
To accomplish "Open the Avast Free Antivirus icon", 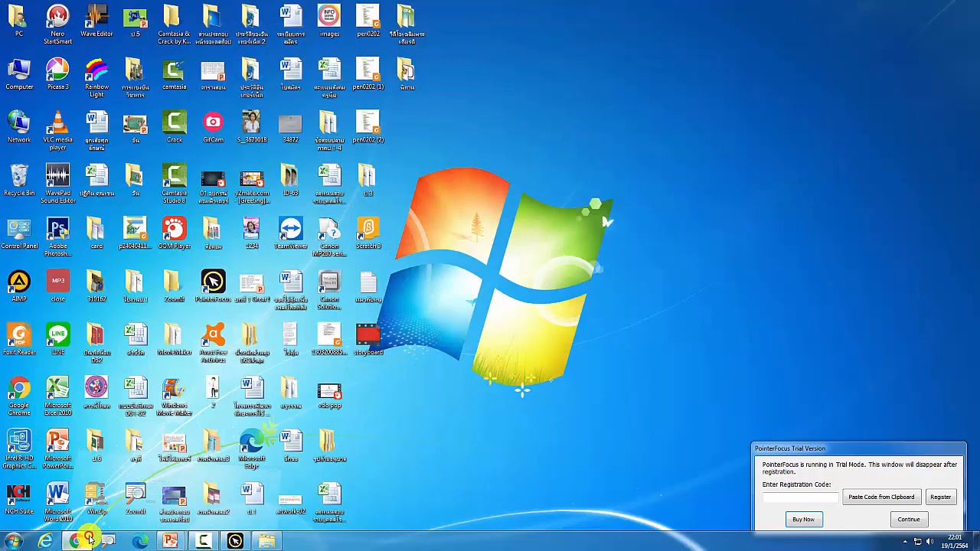I will tap(213, 343).
